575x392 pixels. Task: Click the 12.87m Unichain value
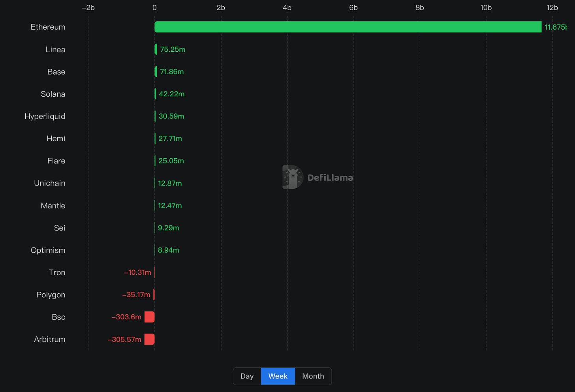tap(170, 183)
